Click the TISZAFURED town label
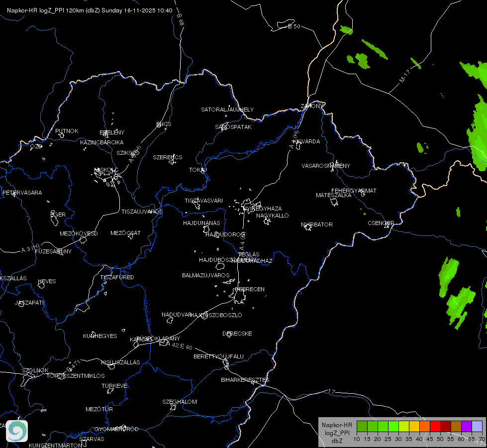Screen dimensions: 487x448 [x=117, y=277]
